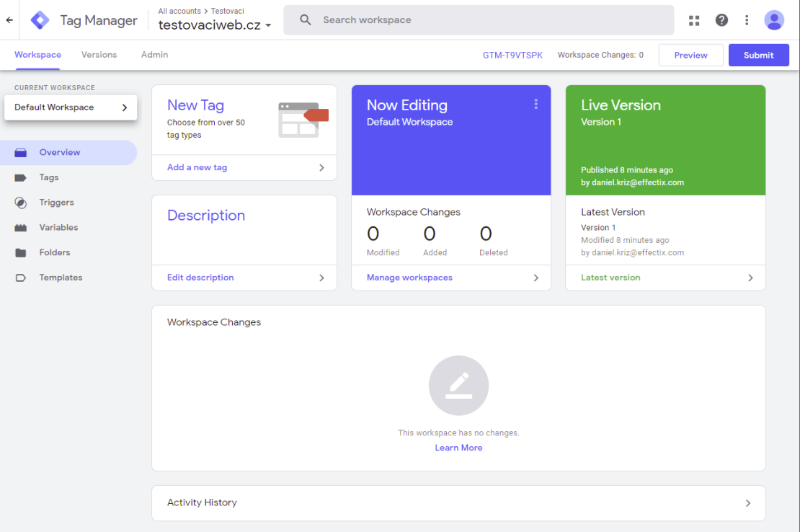Click the Variables sidebar icon
This screenshot has width=800, height=532.
(x=20, y=228)
